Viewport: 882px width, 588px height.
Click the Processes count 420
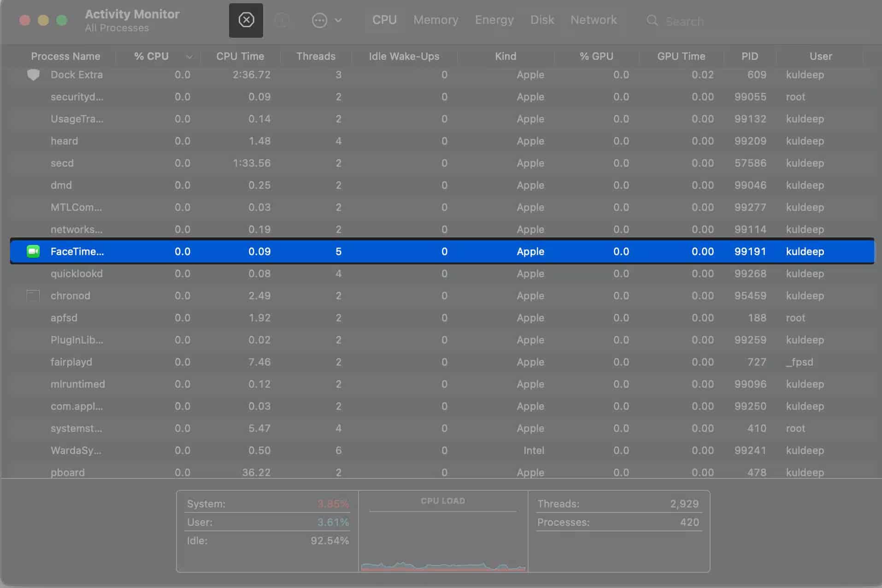pyautogui.click(x=689, y=522)
